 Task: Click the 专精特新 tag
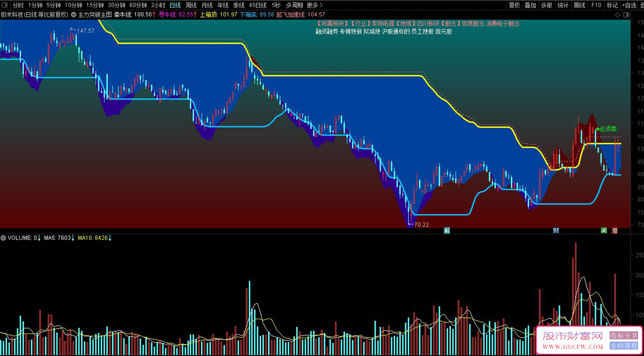351,32
